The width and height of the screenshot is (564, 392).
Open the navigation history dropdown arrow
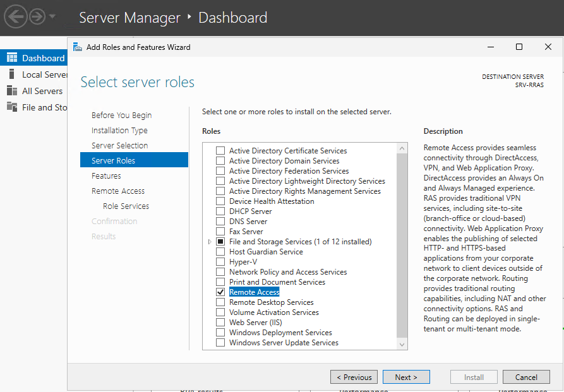click(52, 17)
